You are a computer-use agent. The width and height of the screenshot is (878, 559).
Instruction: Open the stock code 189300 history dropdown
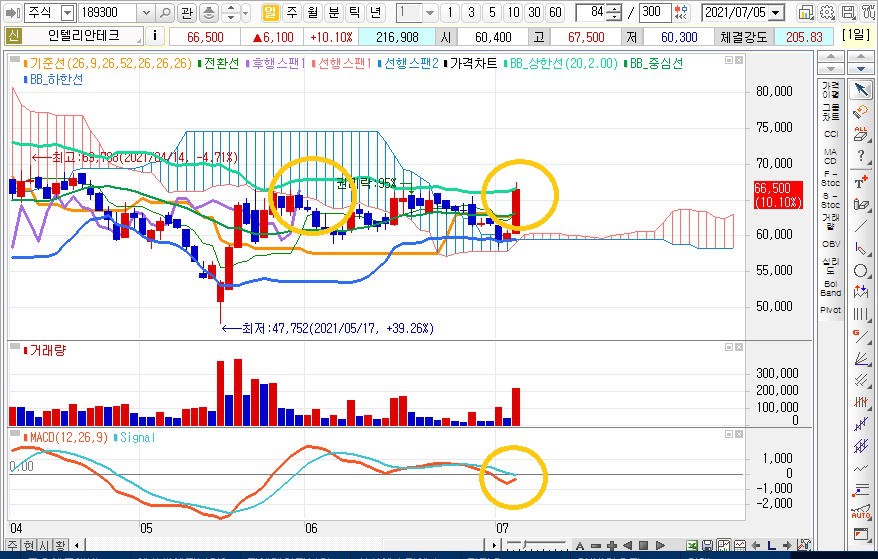(x=146, y=12)
